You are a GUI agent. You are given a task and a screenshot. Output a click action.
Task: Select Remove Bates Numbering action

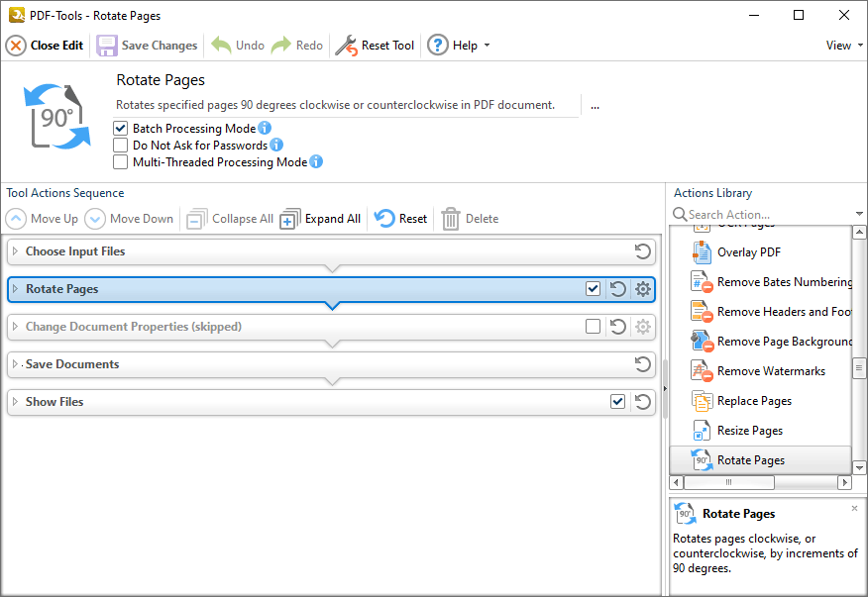[x=761, y=282]
